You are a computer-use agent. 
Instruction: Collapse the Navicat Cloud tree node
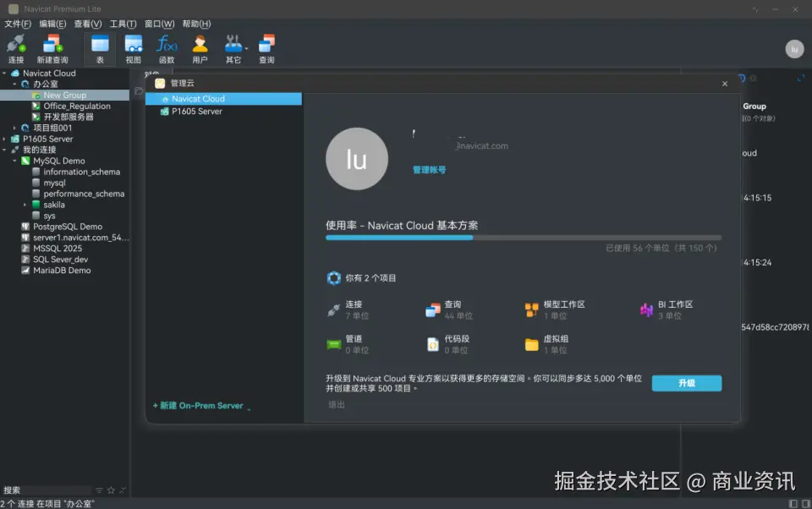[4, 74]
